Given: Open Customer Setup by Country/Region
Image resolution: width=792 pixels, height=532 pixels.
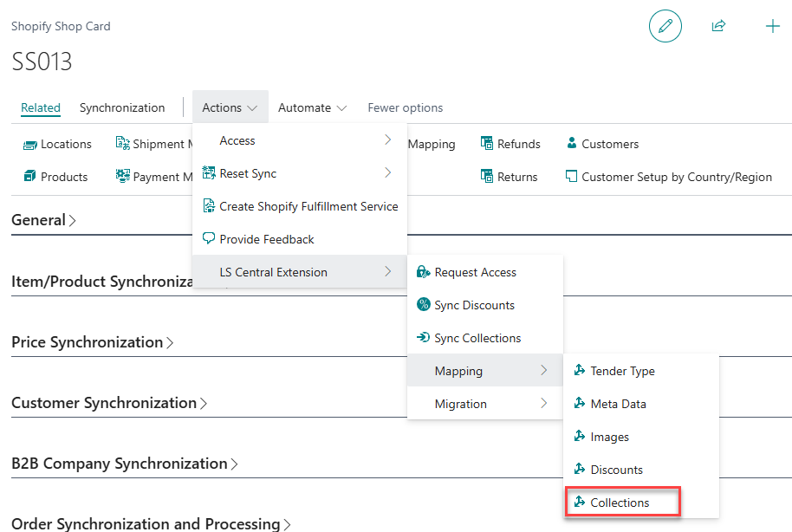Looking at the screenshot, I should (669, 177).
